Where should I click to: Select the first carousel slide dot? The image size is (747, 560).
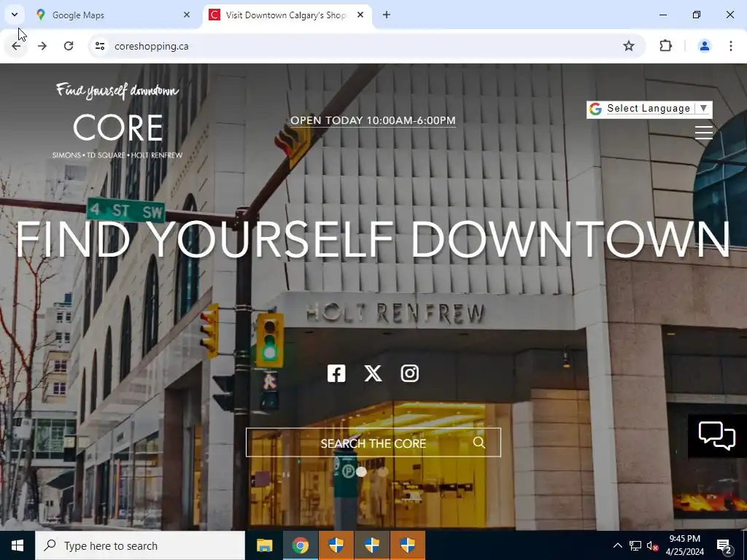point(362,472)
